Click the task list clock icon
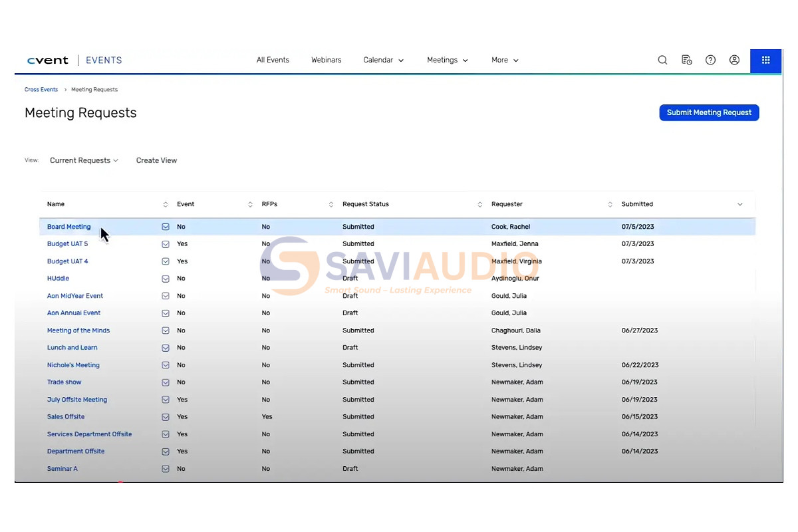This screenshot has width=798, height=532. coord(687,60)
